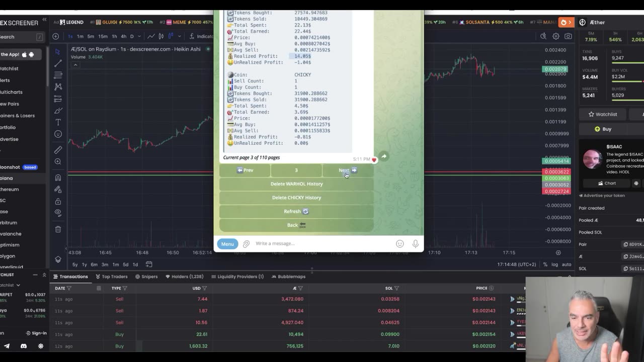Open the Telegram emoji picker
Screen dimensions: 644x362
[x=400, y=244]
